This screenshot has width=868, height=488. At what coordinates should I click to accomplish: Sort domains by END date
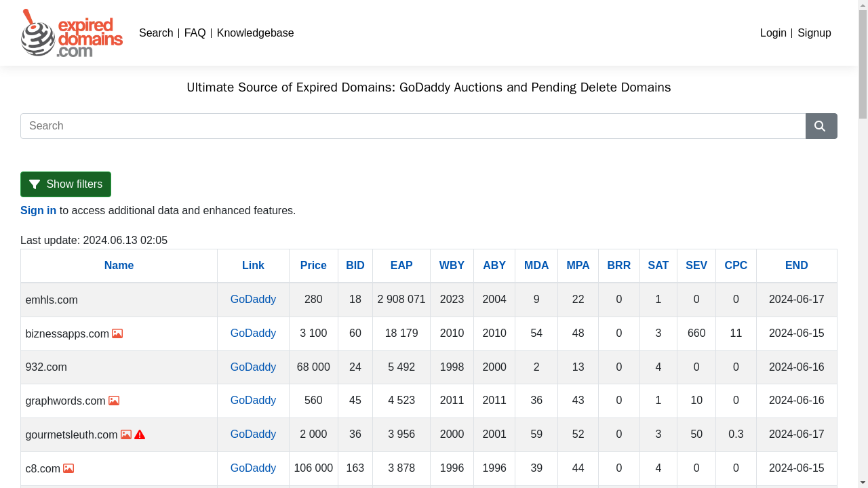coord(796,265)
